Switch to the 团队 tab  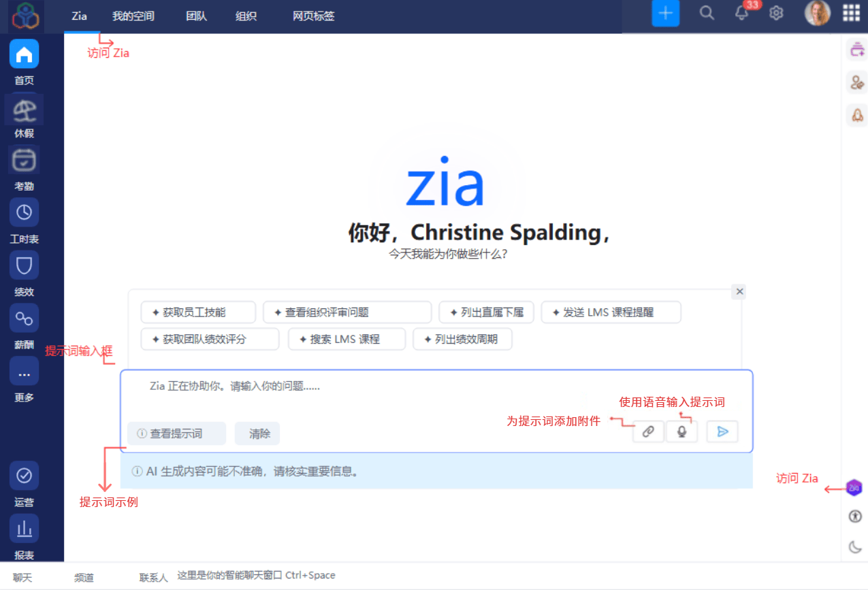197,16
